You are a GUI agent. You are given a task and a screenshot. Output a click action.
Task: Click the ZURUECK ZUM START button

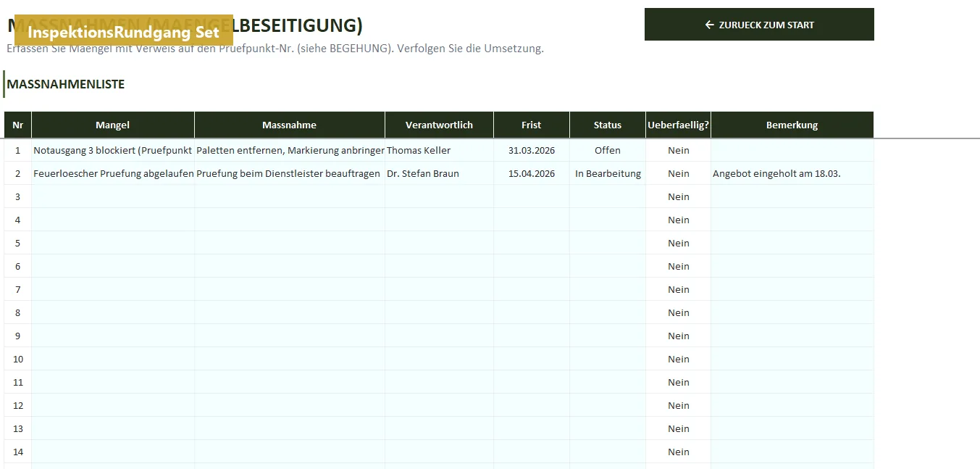(x=759, y=25)
